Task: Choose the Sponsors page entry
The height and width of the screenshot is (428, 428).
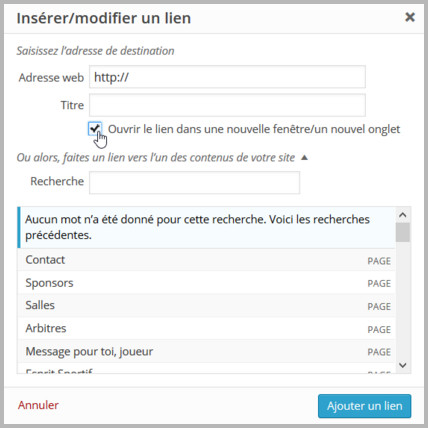Action: coord(206,283)
